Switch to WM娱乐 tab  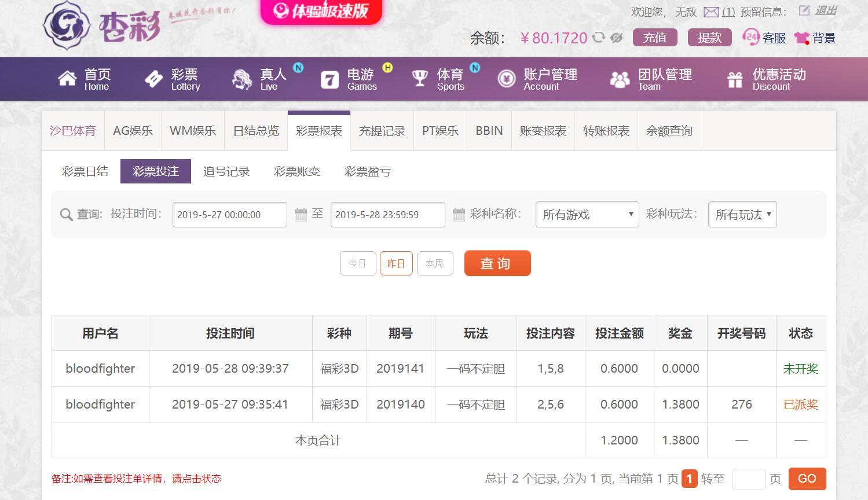coord(193,131)
